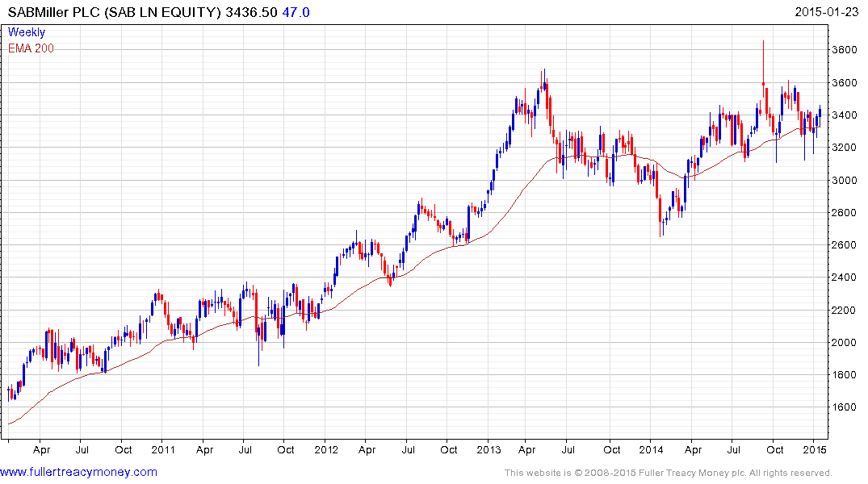
Task: Click the price change value 47.0
Action: 296,12
